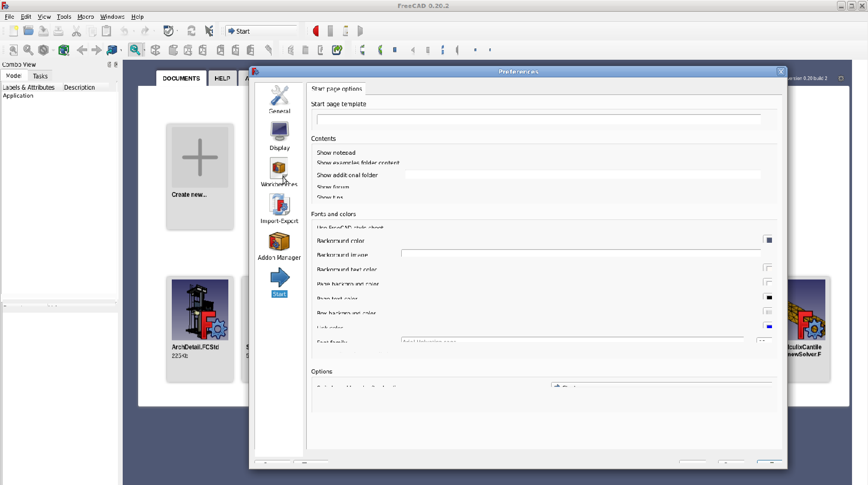
Task: Click the Description column header
Action: [x=79, y=88]
